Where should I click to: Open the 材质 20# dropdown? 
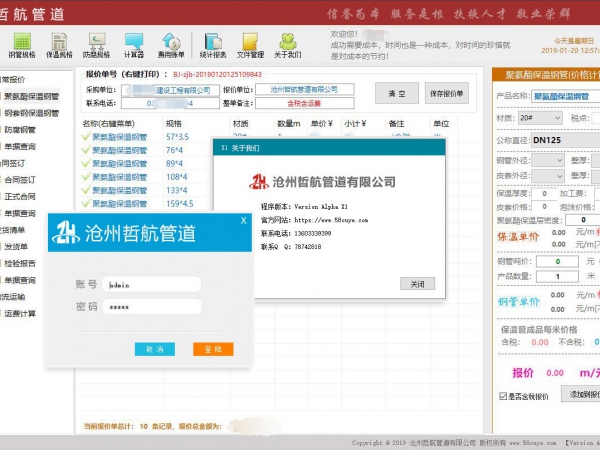(540, 118)
